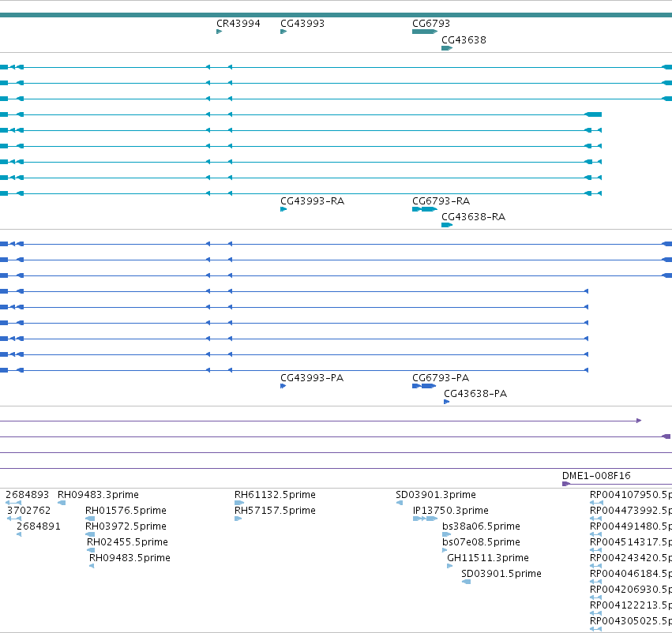The image size is (672, 633).
Task: Open the RP004046184 EST label
Action: click(630, 575)
